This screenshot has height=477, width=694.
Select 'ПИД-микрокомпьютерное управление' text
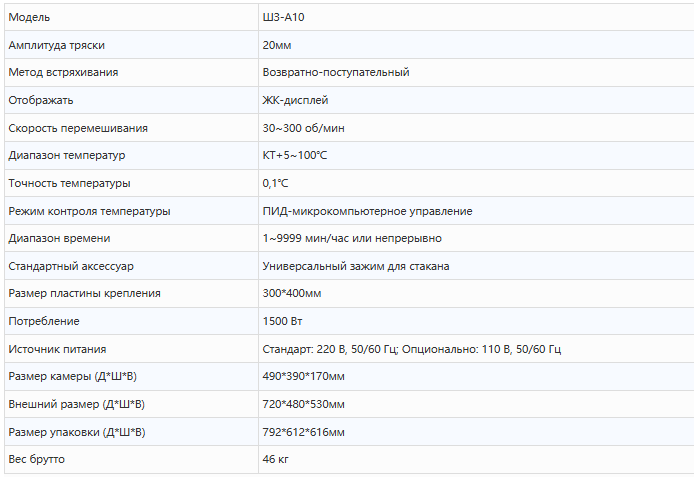367,211
